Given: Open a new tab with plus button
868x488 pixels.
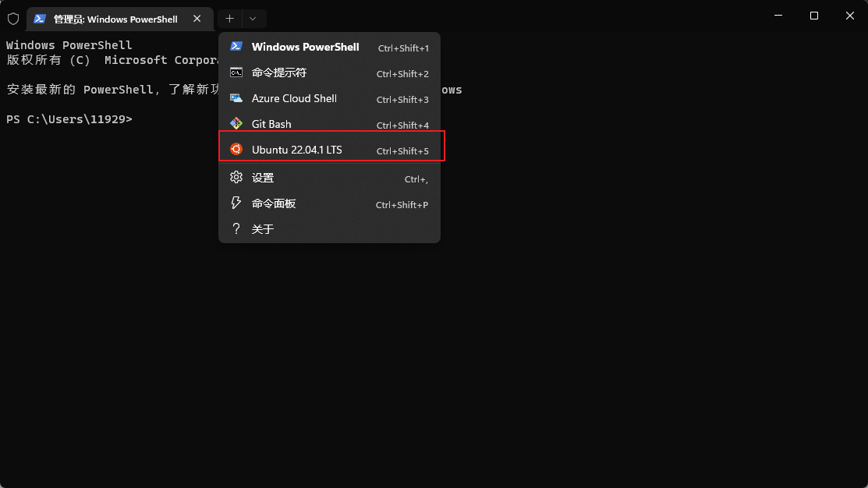Looking at the screenshot, I should click(x=230, y=19).
